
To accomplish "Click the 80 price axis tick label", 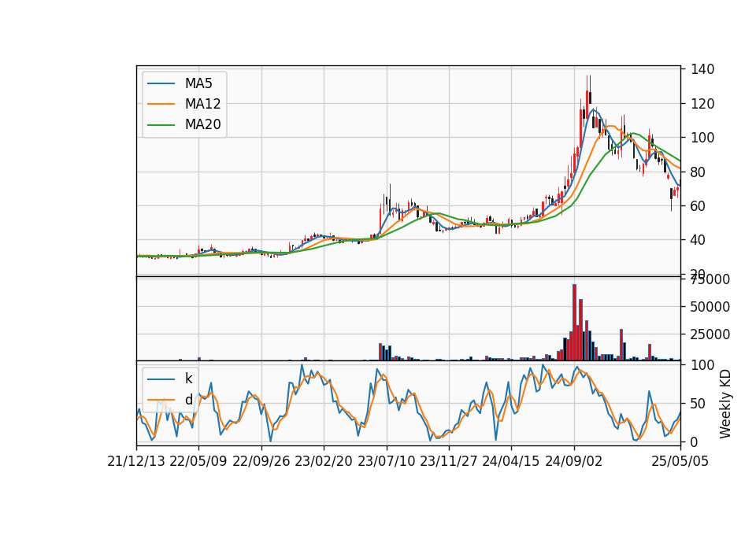I will 699,172.
